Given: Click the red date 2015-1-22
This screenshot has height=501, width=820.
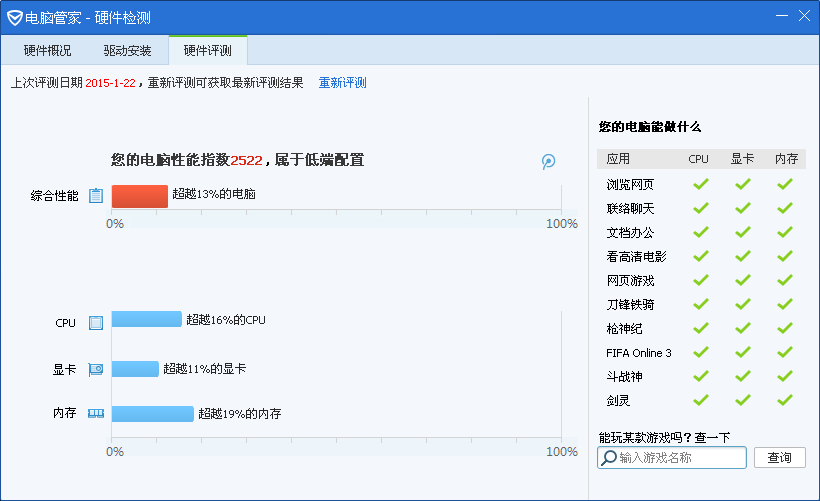Looking at the screenshot, I should pos(110,83).
